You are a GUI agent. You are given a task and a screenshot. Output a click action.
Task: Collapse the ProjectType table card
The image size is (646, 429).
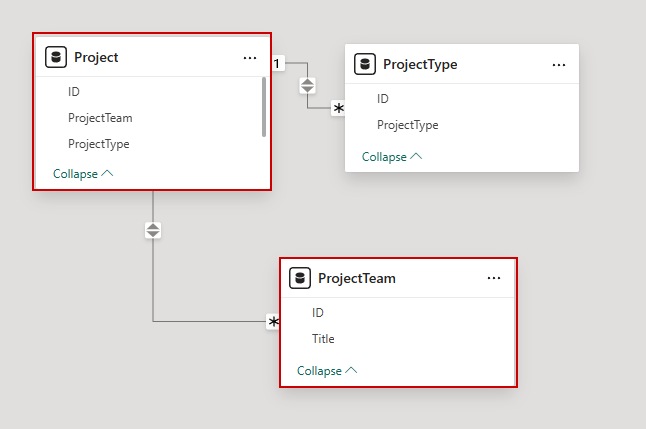pos(392,157)
